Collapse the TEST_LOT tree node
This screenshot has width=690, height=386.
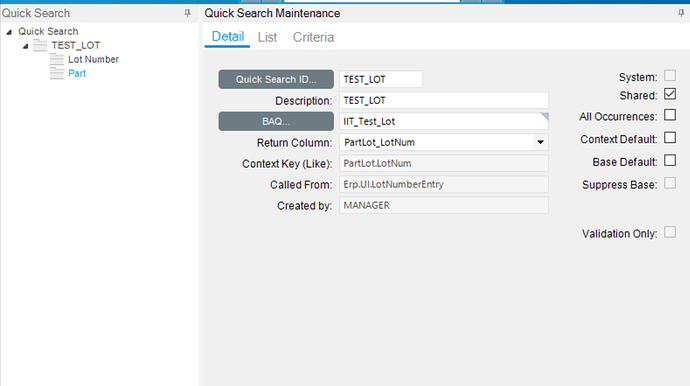26,46
